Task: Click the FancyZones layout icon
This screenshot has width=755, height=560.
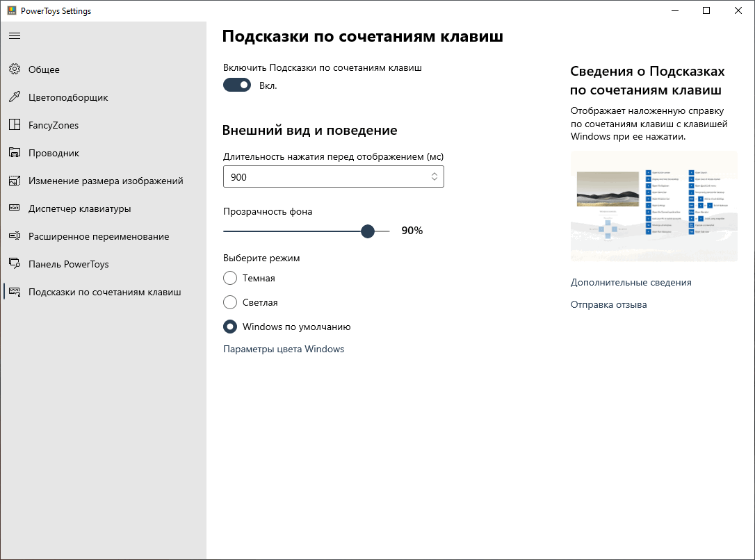Action: 15,124
